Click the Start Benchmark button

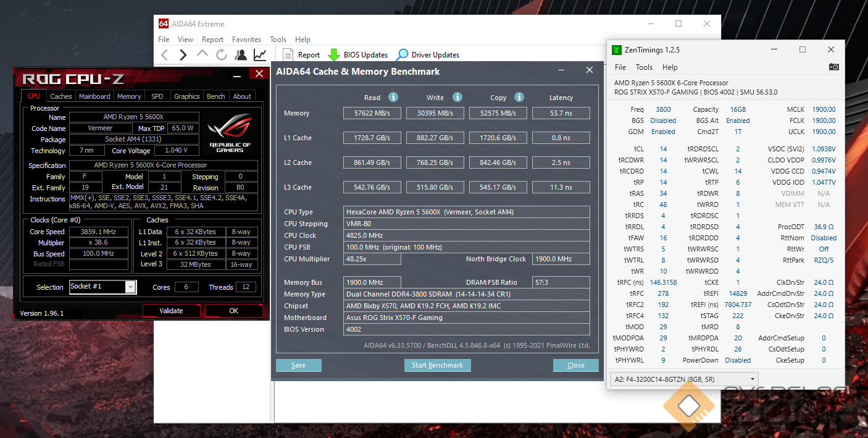(x=437, y=365)
